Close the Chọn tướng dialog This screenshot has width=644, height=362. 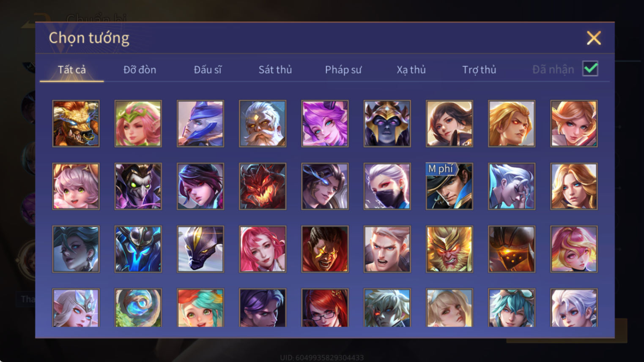(x=594, y=38)
